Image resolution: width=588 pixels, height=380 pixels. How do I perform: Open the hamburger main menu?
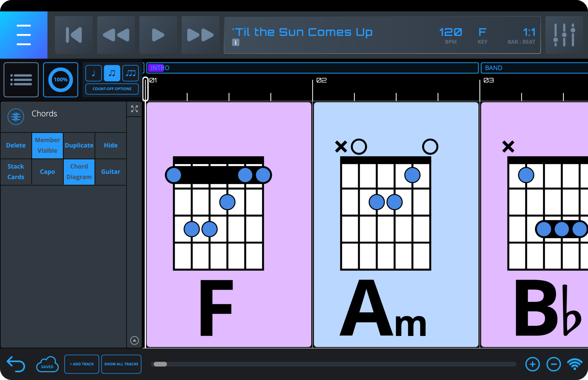pos(24,35)
